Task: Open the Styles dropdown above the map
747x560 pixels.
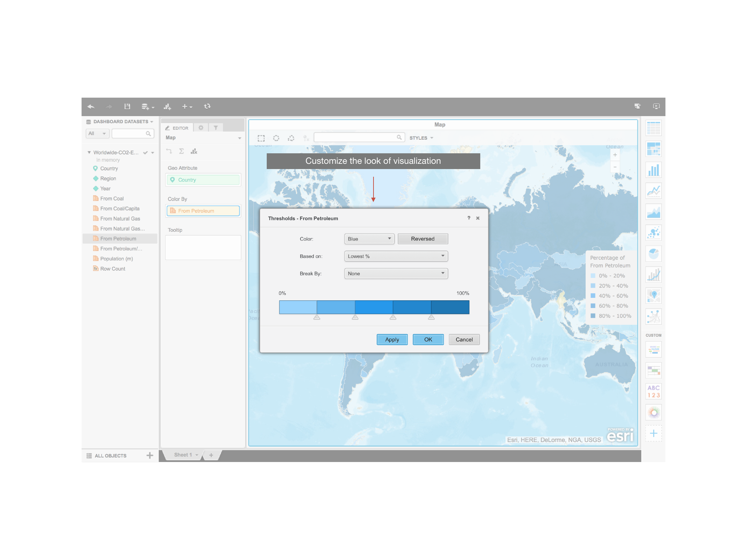Action: pyautogui.click(x=421, y=138)
